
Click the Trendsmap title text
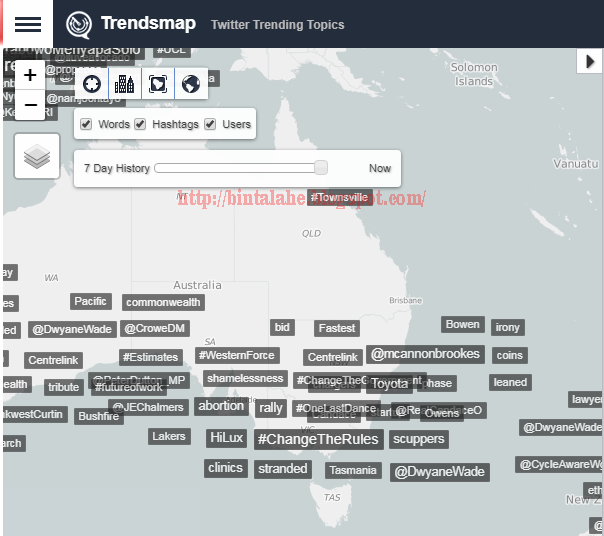click(x=148, y=24)
